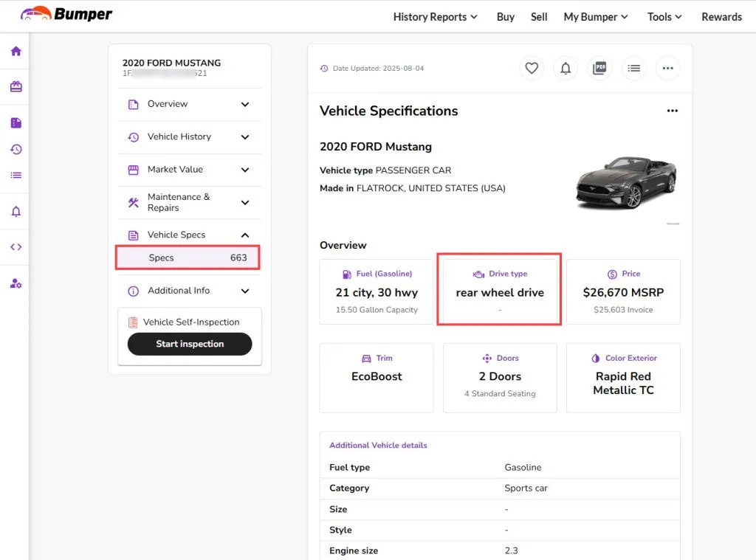
Task: Click the Additional Vehicle details heading
Action: [378, 446]
